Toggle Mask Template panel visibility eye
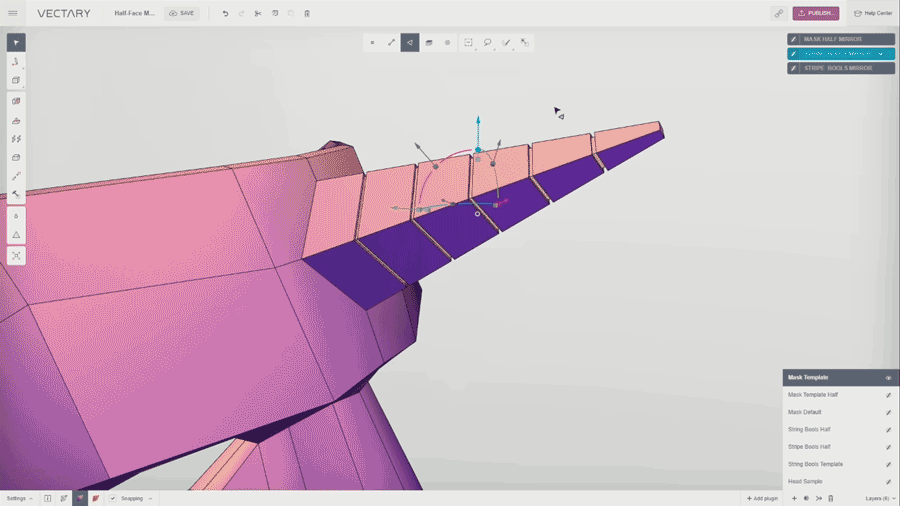This screenshot has width=900, height=506. point(888,378)
